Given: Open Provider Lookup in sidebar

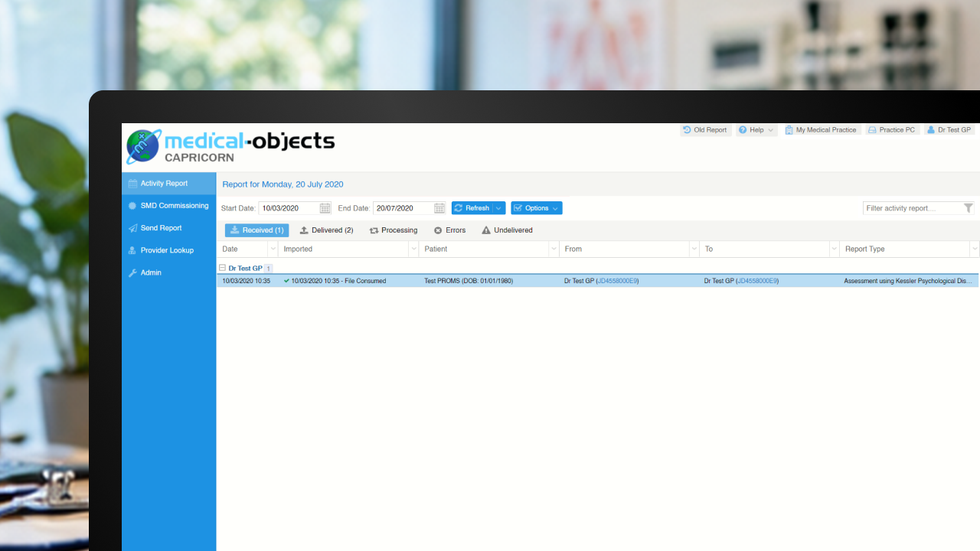Looking at the screenshot, I should 169,250.
